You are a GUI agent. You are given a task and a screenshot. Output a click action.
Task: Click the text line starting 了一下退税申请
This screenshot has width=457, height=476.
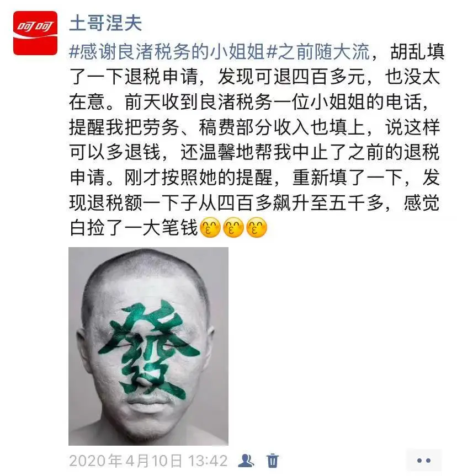click(x=254, y=77)
